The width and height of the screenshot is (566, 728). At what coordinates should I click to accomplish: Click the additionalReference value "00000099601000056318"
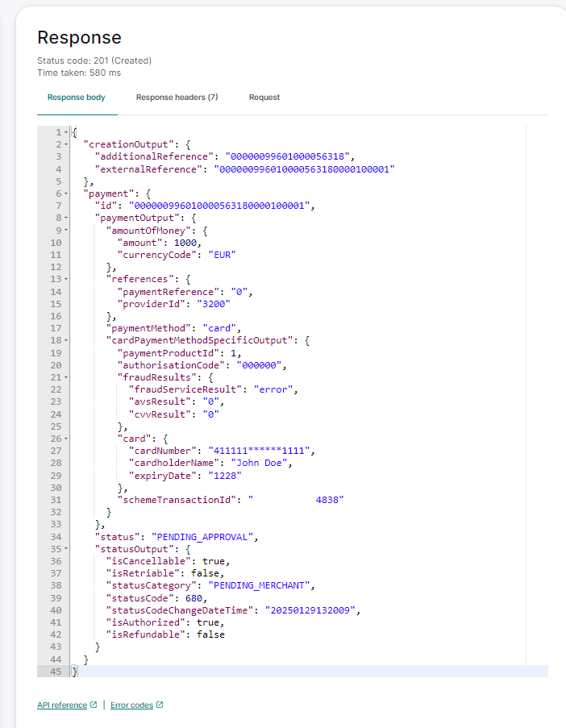[x=287, y=156]
